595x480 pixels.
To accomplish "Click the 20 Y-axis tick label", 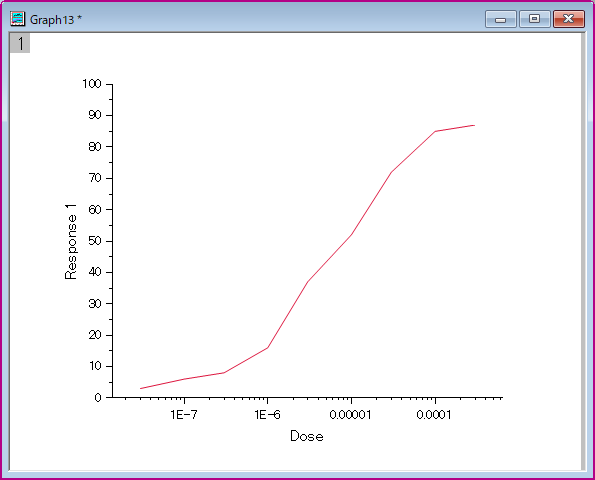I will 95,335.
